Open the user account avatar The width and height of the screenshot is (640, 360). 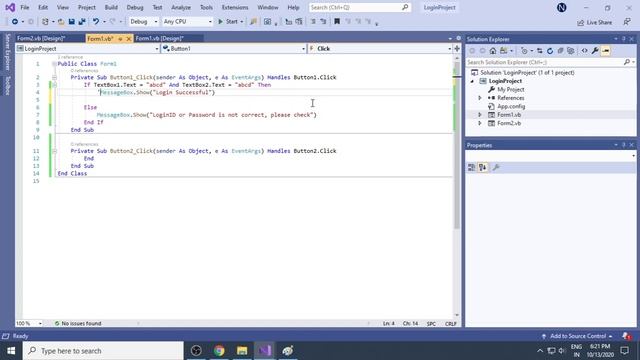coord(562,7)
